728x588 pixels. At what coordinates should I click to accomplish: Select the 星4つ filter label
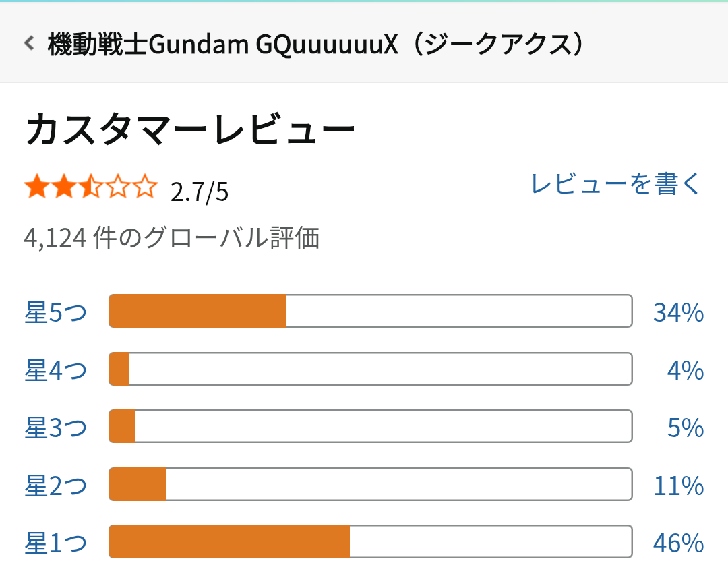pyautogui.click(x=56, y=370)
